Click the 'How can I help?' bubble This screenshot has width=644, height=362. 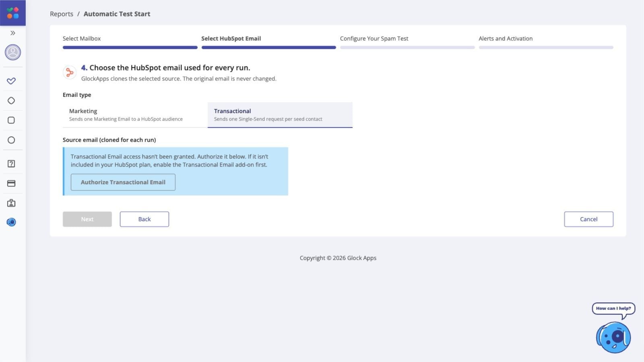coord(613,309)
